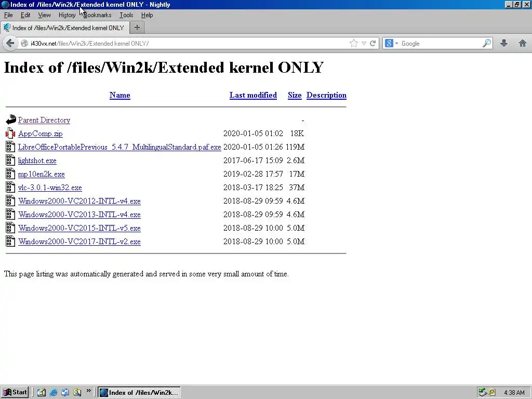Sort listing by Size column
The image size is (532, 399).
point(295,95)
